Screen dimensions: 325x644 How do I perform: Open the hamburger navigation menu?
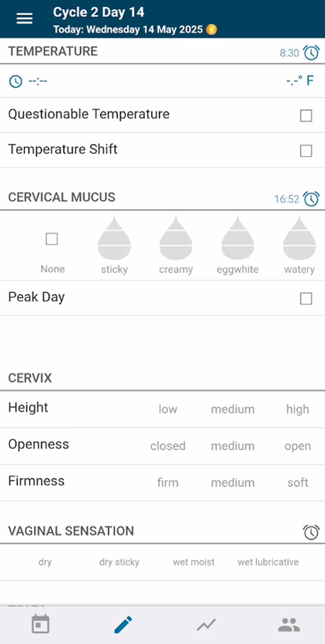pyautogui.click(x=24, y=18)
